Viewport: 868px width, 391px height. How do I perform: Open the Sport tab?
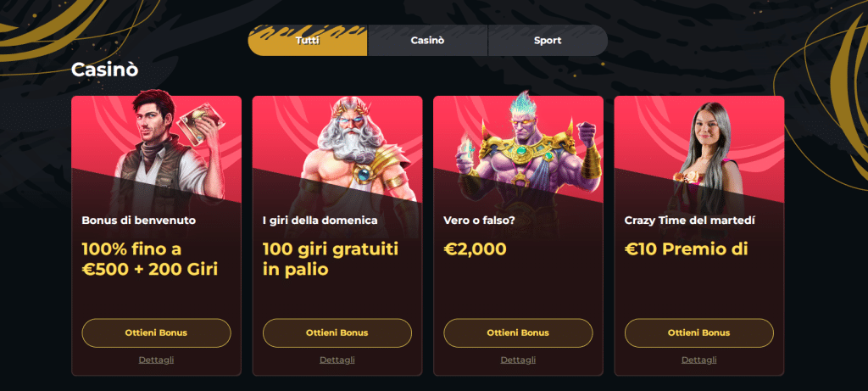point(548,41)
